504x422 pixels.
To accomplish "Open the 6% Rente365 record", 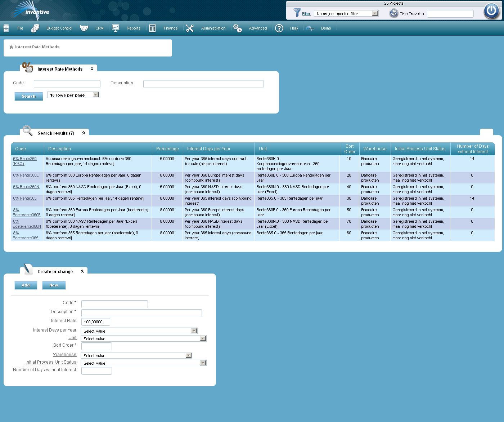I will 25,198.
